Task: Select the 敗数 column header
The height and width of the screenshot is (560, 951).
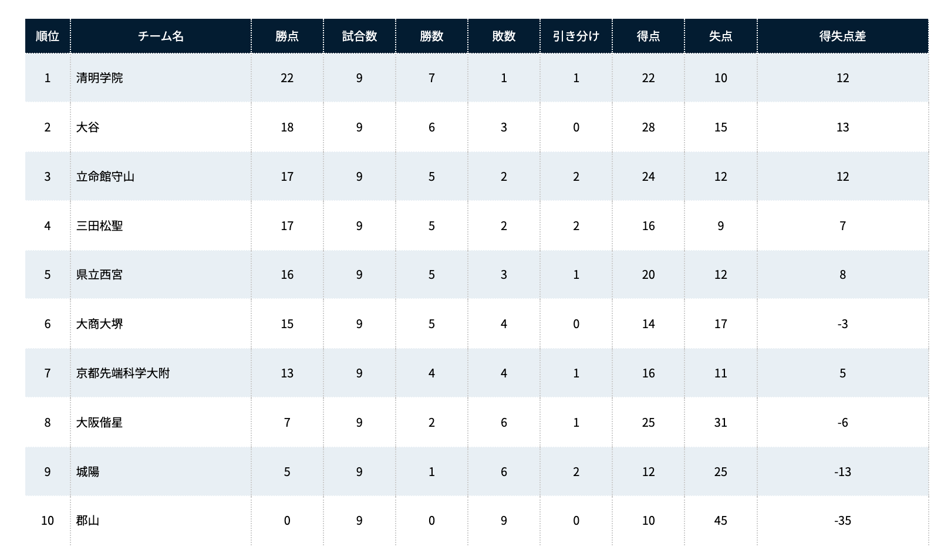Action: [x=504, y=36]
